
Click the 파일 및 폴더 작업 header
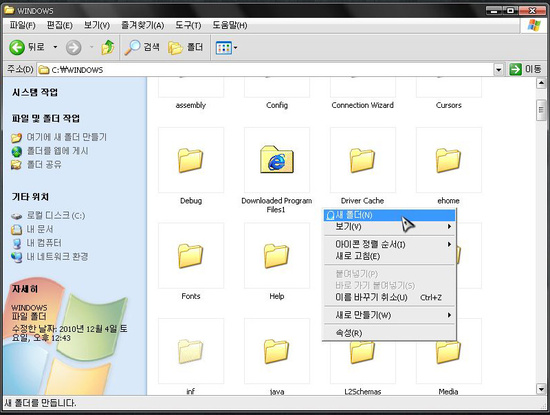pyautogui.click(x=46, y=119)
